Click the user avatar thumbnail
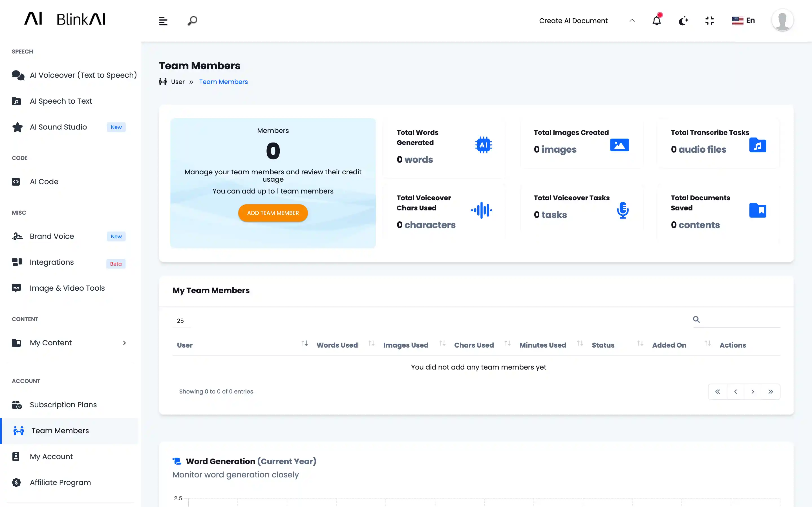The width and height of the screenshot is (812, 507). pos(782,21)
